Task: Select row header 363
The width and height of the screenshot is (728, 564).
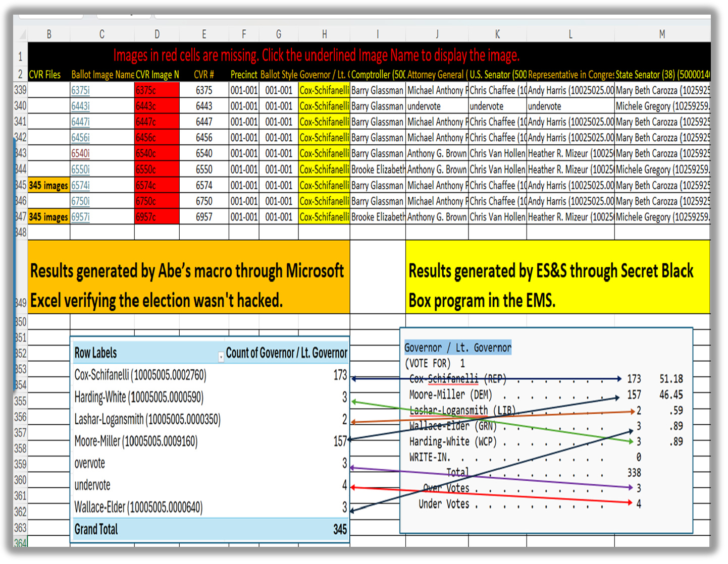Action: tap(21, 528)
